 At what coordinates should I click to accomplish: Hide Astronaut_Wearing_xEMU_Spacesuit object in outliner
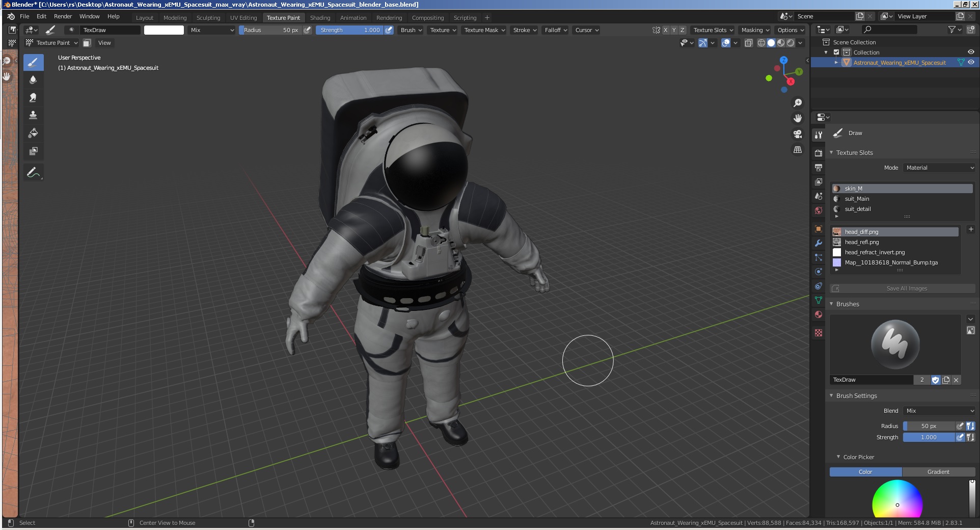coord(971,62)
